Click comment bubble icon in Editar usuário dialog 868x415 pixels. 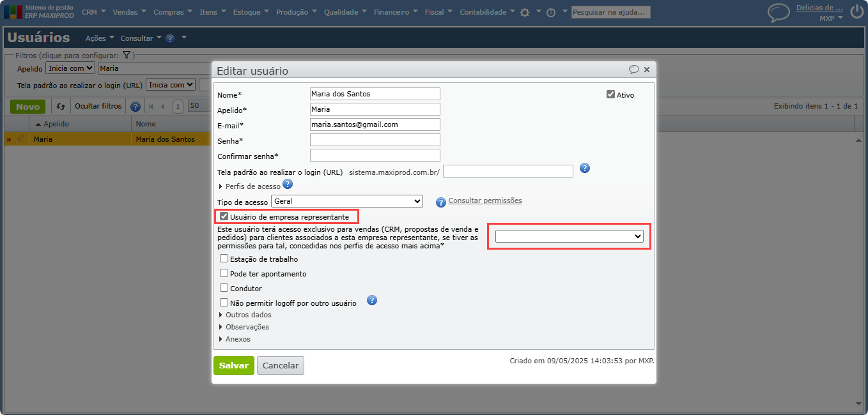633,70
